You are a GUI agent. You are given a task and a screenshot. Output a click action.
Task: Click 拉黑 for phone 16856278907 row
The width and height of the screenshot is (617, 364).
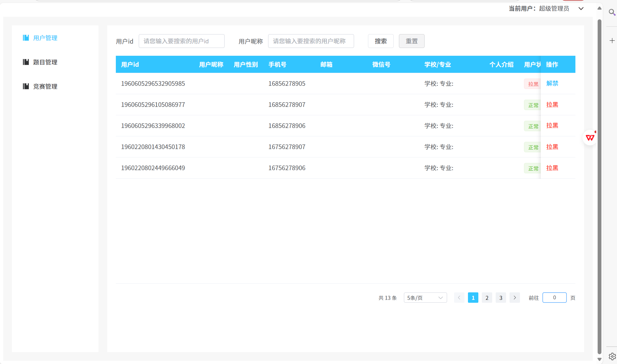[552, 105]
